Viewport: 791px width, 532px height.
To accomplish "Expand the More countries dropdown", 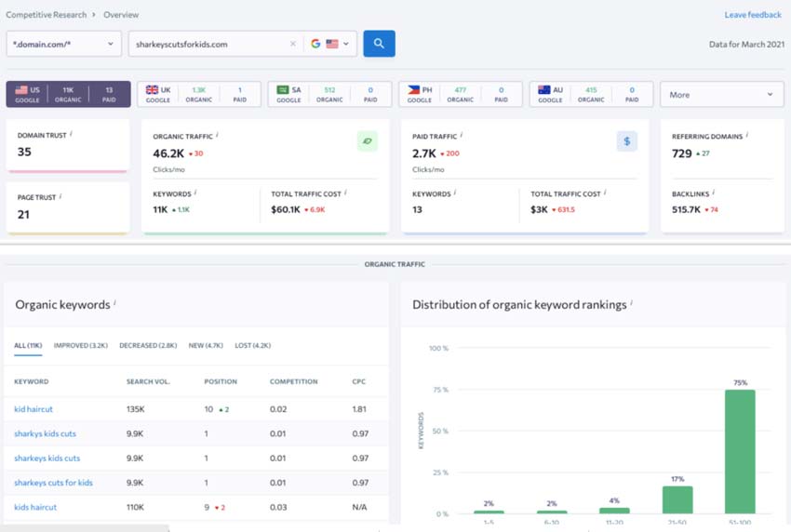I will click(x=722, y=94).
